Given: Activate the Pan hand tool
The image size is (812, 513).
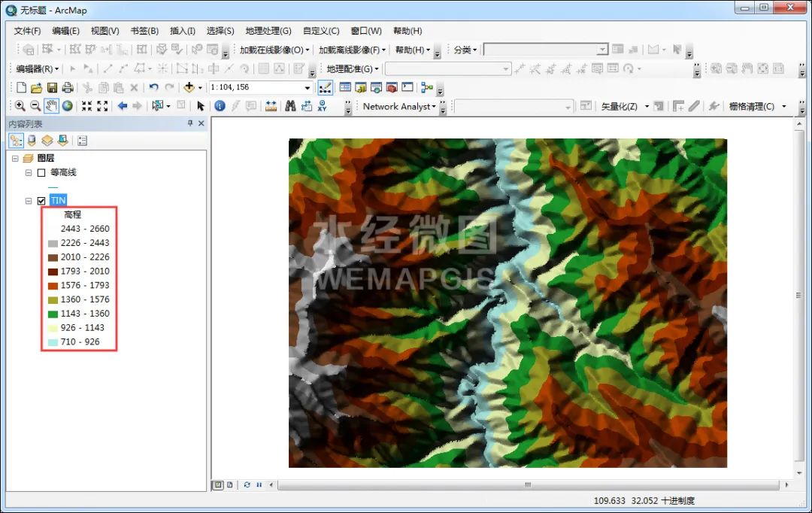Looking at the screenshot, I should tap(51, 106).
